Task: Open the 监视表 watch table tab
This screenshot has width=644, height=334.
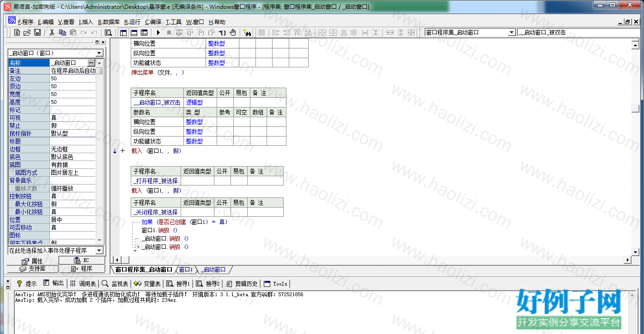Action: point(115,284)
